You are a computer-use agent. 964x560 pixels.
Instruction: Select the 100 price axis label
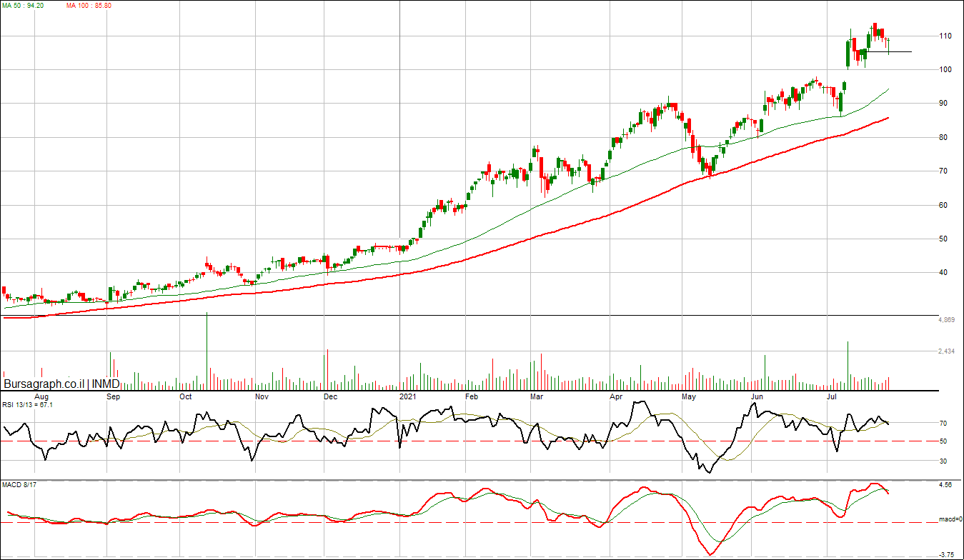[945, 69]
